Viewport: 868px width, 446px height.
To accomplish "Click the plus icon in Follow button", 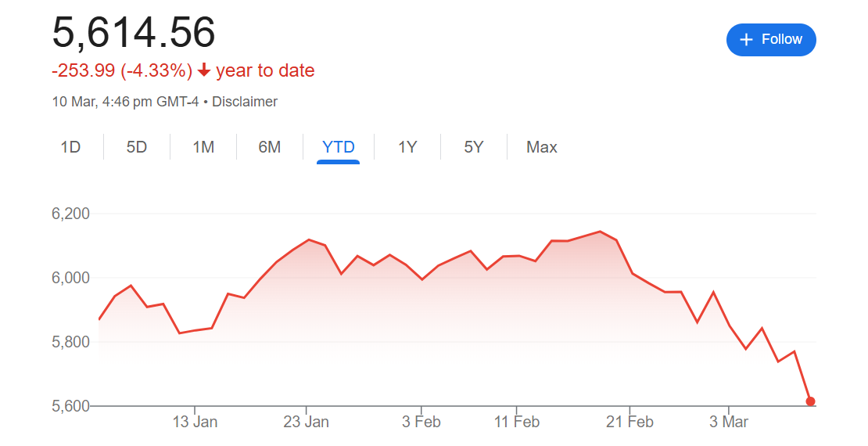I will pos(746,40).
